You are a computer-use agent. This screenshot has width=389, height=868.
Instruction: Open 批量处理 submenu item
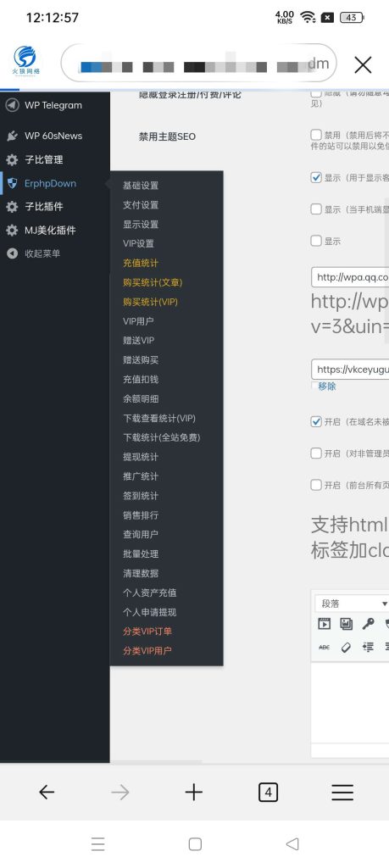pyautogui.click(x=141, y=554)
